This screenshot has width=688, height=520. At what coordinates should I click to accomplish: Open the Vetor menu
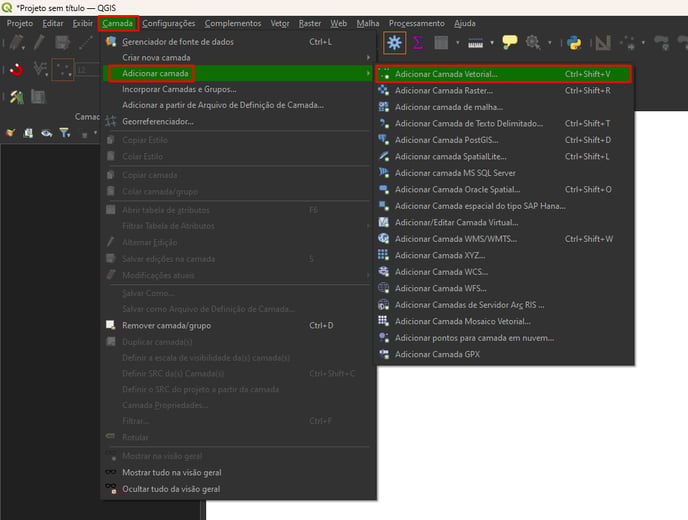280,23
